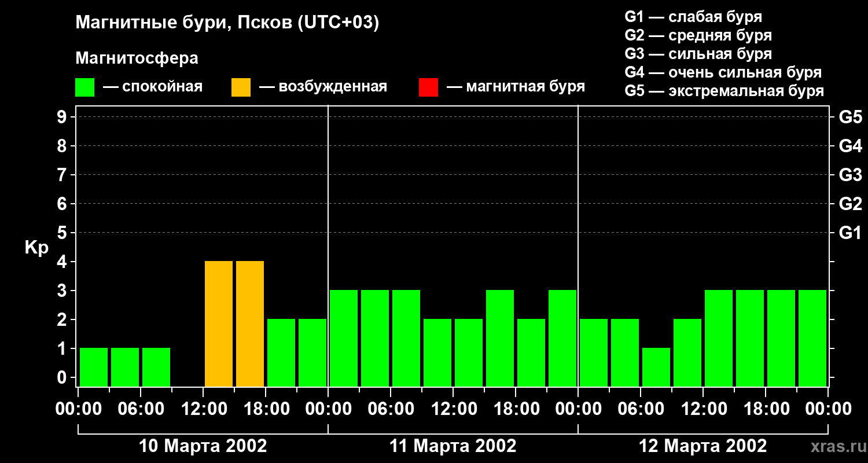The width and height of the screenshot is (868, 463).
Task: Click the 'Kp' axis title
Action: coord(36,248)
